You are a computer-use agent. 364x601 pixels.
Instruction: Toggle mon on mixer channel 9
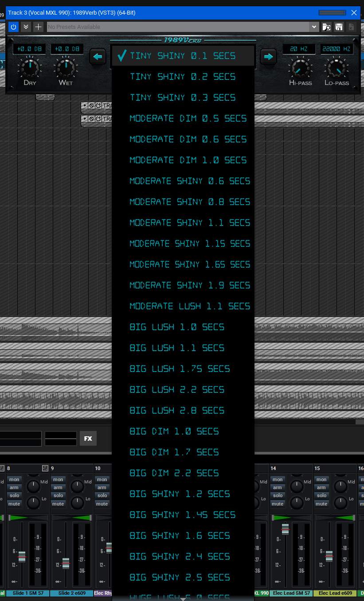[x=58, y=479]
